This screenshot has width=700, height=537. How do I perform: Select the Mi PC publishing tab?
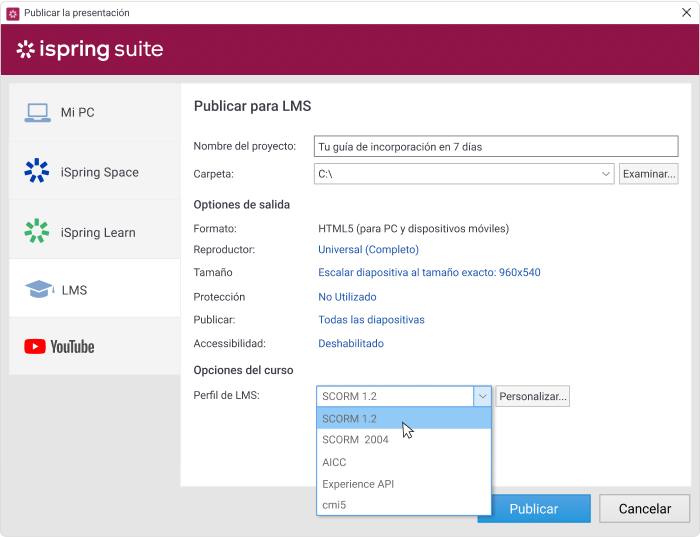click(x=95, y=112)
